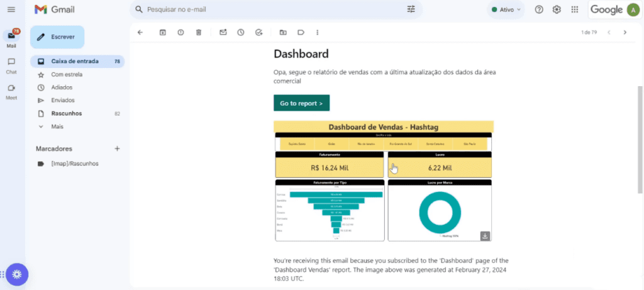644x290 pixels.
Task: Focus the Pesquisar no e-mail search field
Action: pyautogui.click(x=275, y=9)
